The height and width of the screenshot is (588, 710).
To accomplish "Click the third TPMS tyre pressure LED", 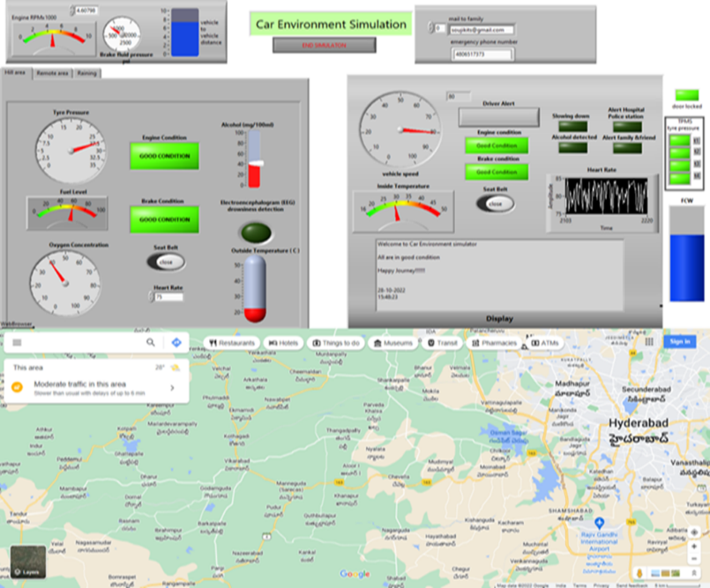I will pyautogui.click(x=680, y=165).
